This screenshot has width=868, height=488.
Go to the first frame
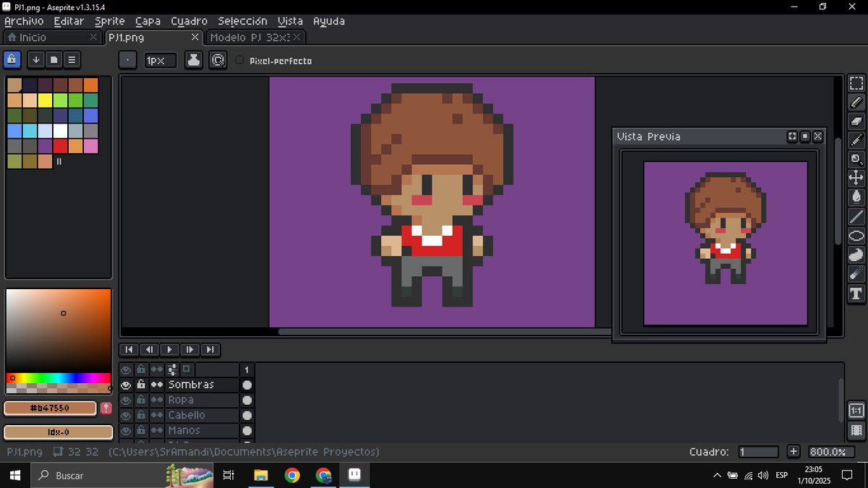[129, 350]
